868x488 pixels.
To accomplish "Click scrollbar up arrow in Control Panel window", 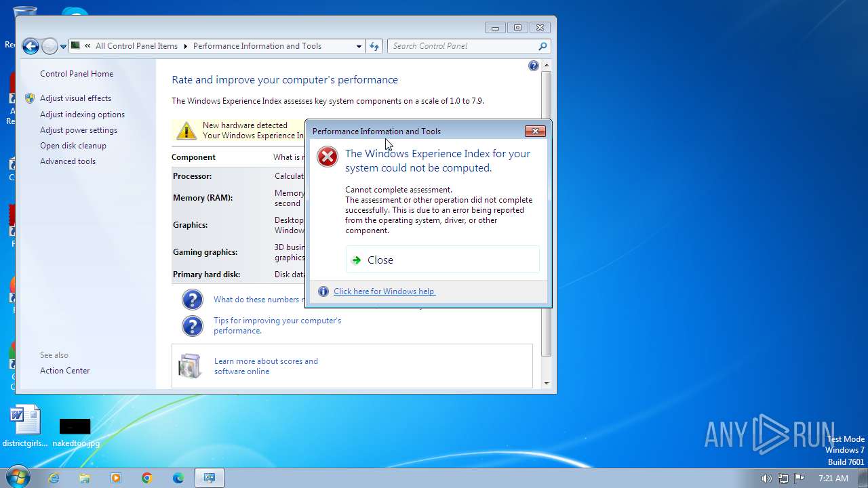I will click(547, 66).
